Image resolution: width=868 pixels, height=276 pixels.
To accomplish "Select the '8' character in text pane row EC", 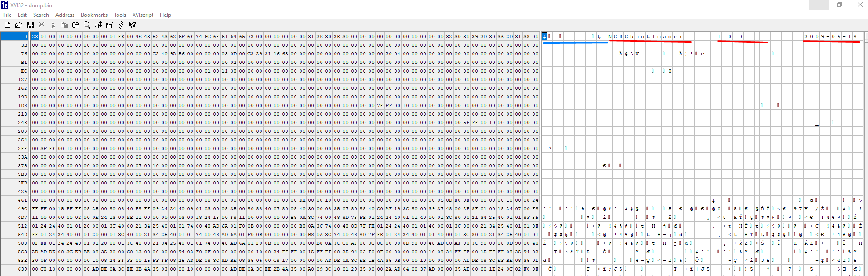I will coord(670,71).
